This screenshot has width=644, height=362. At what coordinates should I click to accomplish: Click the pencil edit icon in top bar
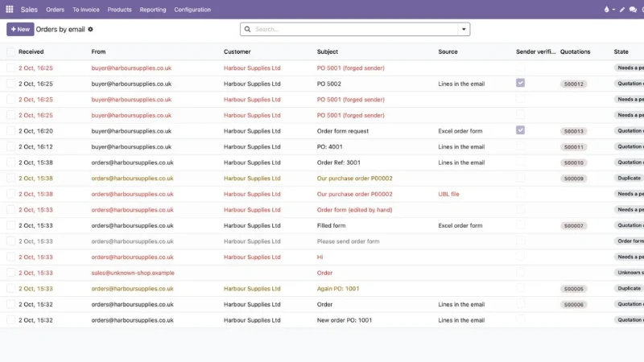[621, 10]
